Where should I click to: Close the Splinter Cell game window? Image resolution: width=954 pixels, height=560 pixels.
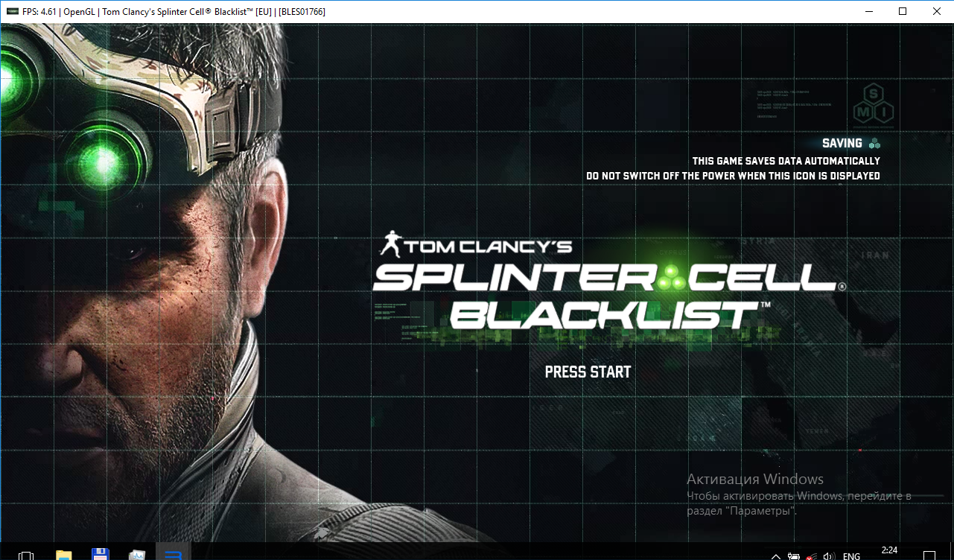coord(937,12)
